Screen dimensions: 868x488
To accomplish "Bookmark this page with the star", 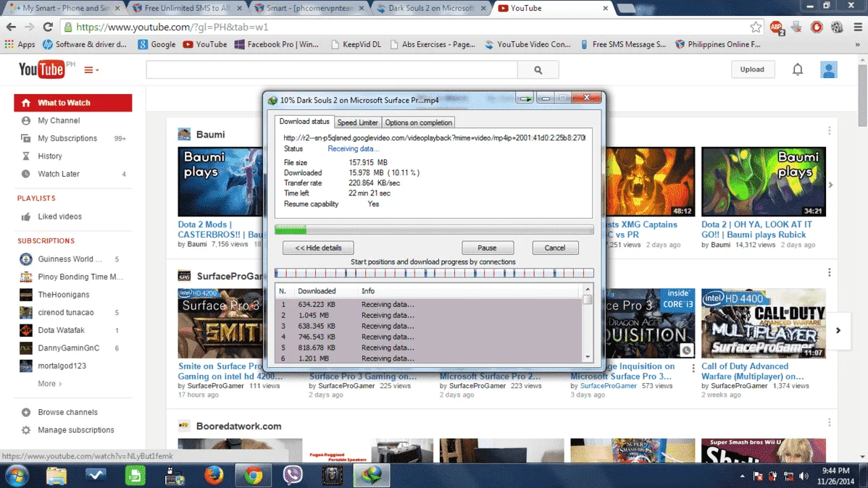I will [756, 27].
